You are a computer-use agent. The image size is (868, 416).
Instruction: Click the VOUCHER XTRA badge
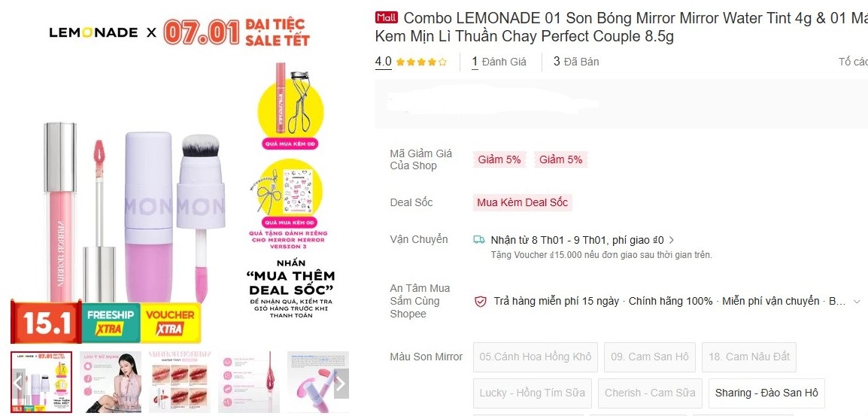(x=168, y=323)
